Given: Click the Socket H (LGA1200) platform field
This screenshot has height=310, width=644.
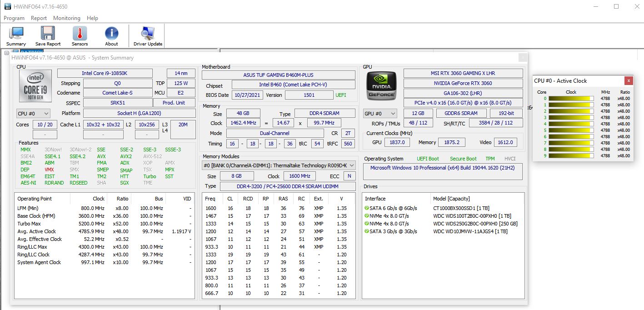Looking at the screenshot, I should 139,113.
